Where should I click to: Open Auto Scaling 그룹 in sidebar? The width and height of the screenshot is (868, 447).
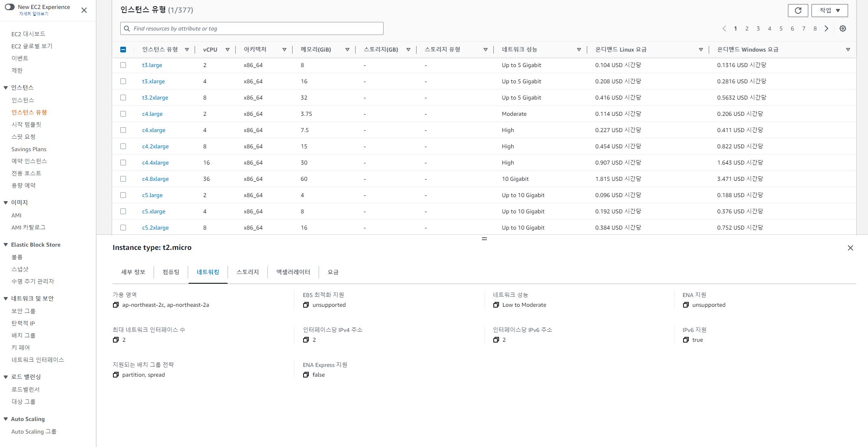coord(34,432)
